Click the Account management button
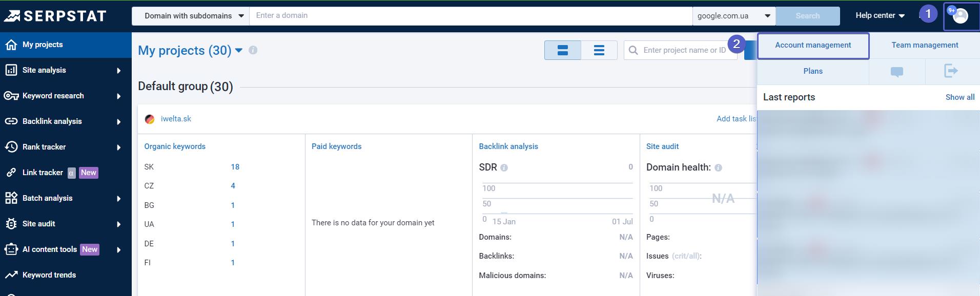 coord(813,46)
